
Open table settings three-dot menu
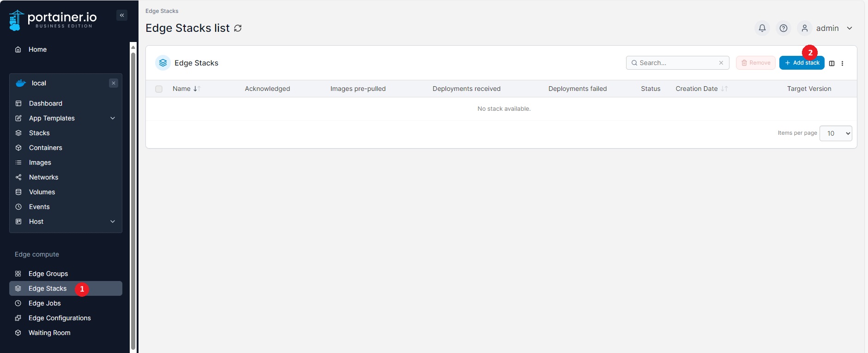coord(842,63)
